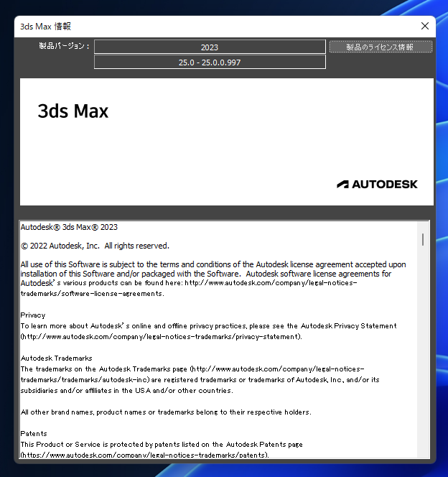Click the "All other brand names" line

coord(166,412)
